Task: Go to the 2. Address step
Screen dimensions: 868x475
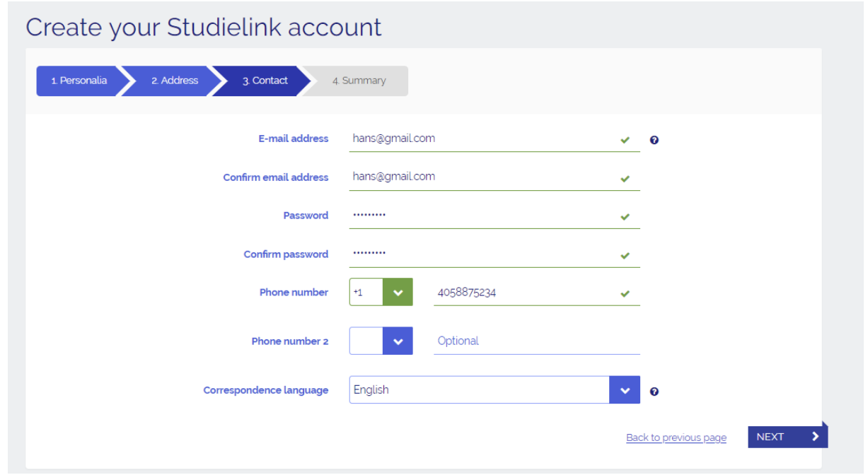Action: point(174,81)
